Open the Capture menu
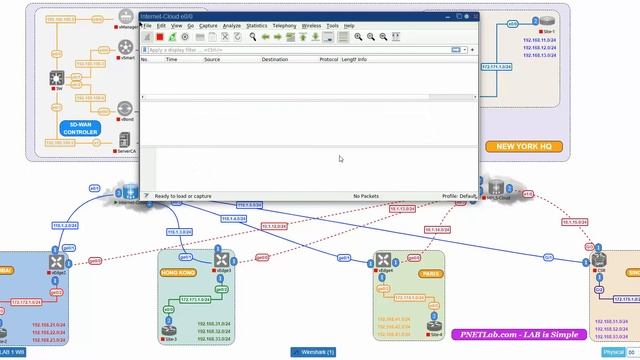The image size is (640, 360). (208, 26)
